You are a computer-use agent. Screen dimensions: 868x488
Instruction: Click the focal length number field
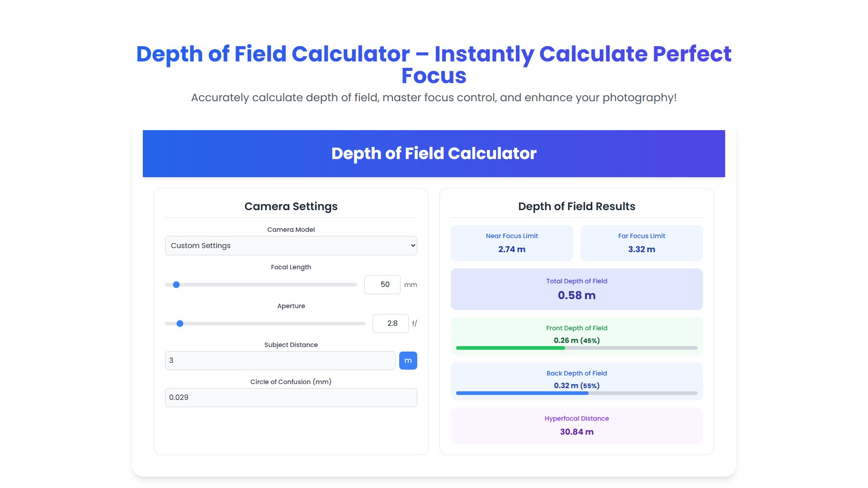382,285
